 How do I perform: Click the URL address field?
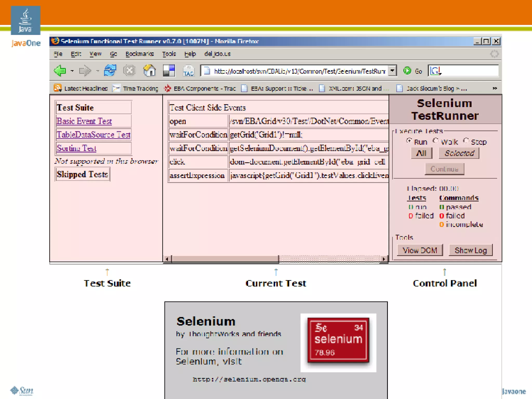(x=299, y=71)
